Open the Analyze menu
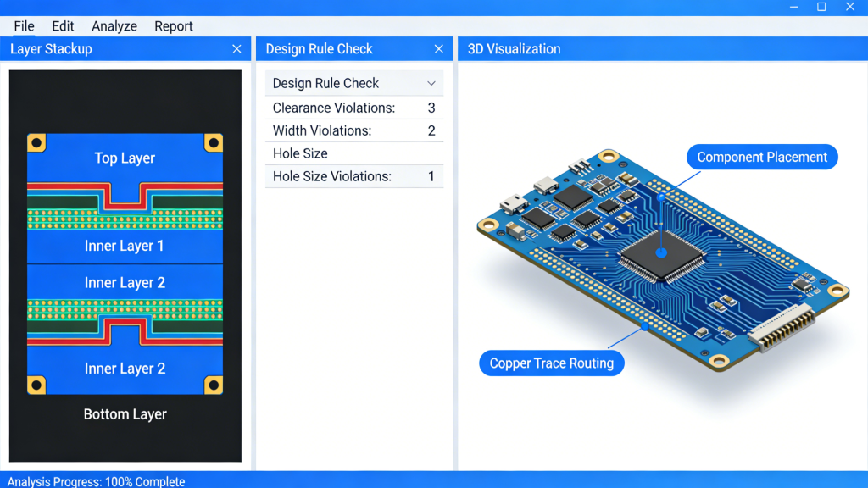 click(114, 26)
